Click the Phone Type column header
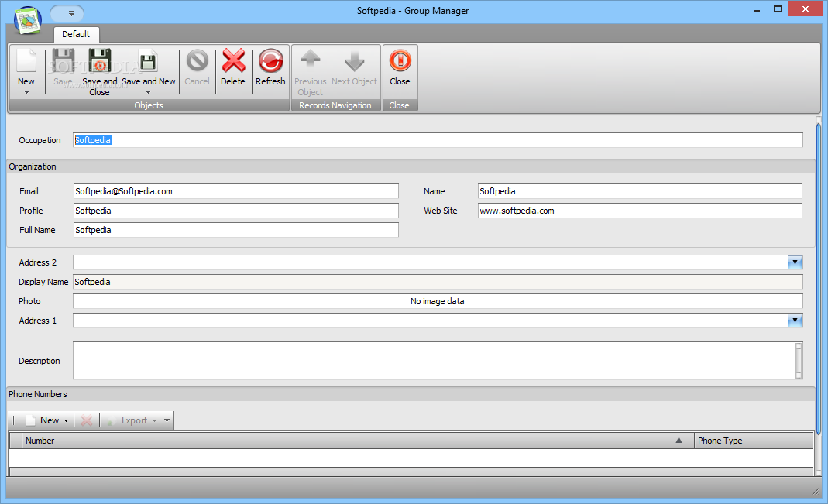The image size is (828, 504). coord(754,441)
